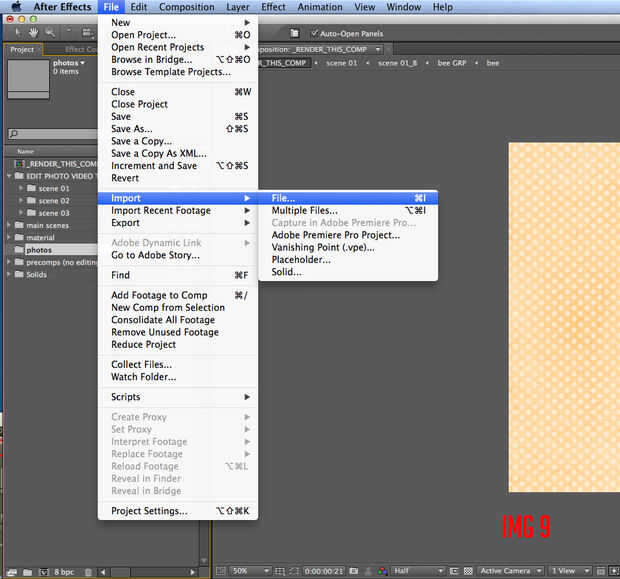Click the new composition icon in Project panel
Viewport: 620px width, 579px height.
(x=44, y=572)
